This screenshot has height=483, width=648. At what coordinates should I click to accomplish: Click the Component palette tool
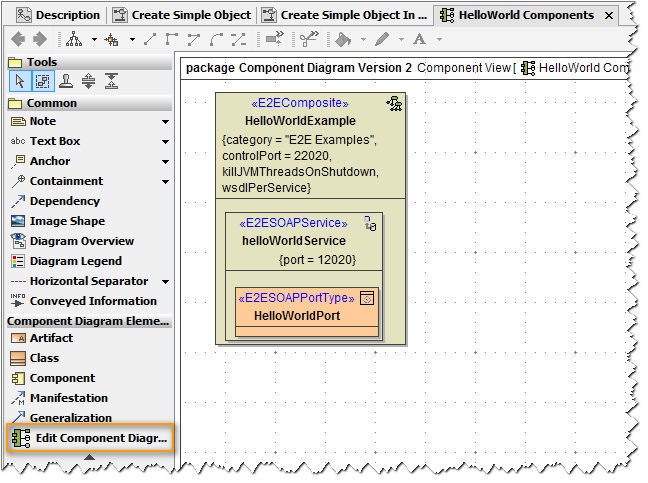click(62, 378)
